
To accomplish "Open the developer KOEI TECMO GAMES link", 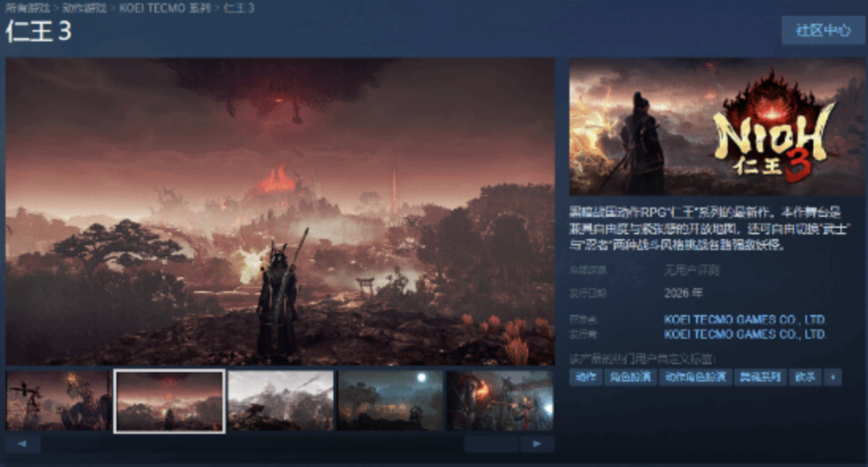I will click(744, 320).
